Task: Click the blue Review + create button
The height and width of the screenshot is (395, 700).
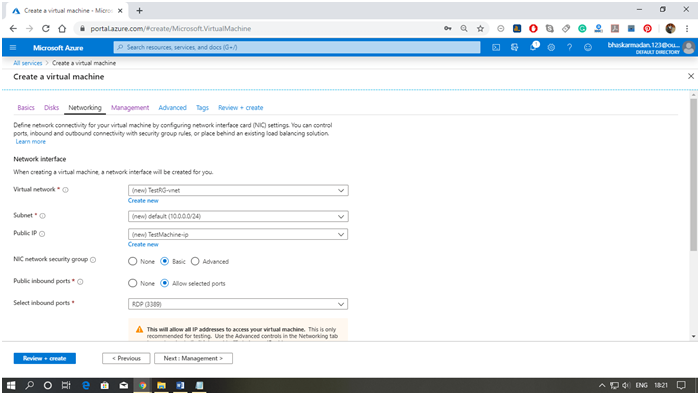Action: [45, 358]
